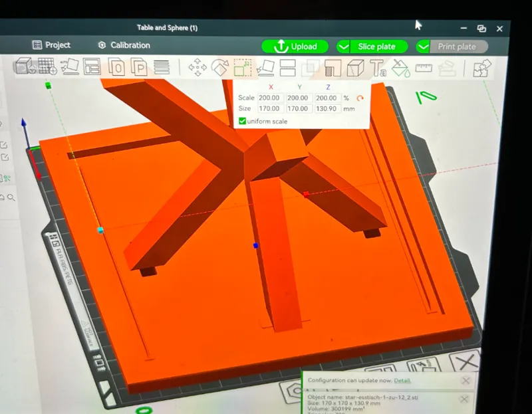Run Auto orient from the toolbar

pos(70,66)
